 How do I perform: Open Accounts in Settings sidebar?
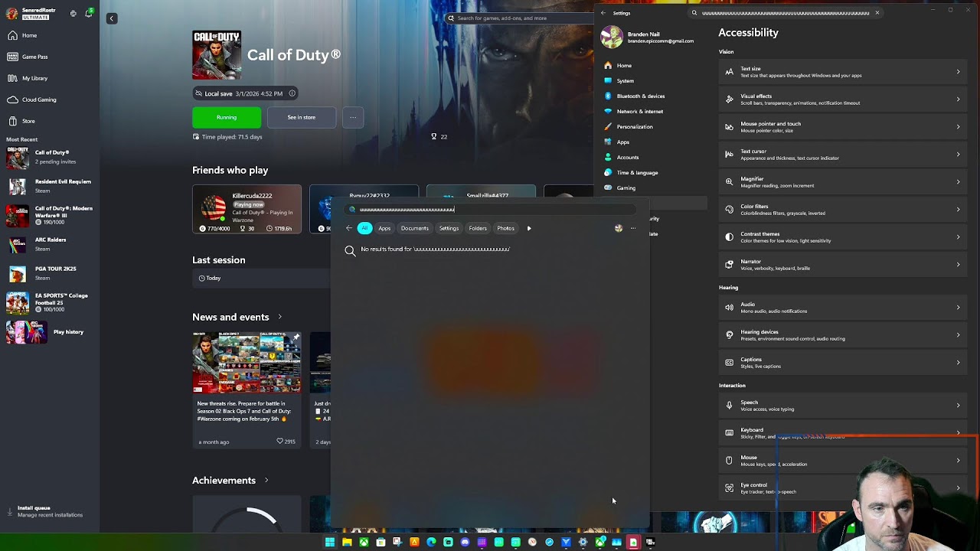click(628, 158)
